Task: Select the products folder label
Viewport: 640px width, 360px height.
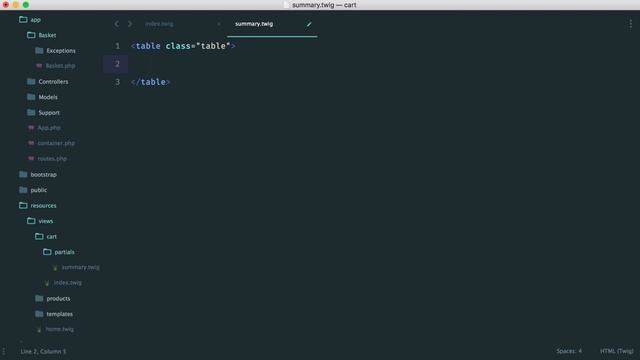Action: pyautogui.click(x=58, y=298)
